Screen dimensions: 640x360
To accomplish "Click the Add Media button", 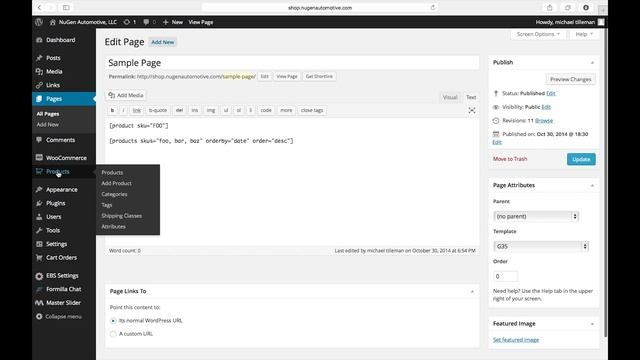I will click(126, 95).
